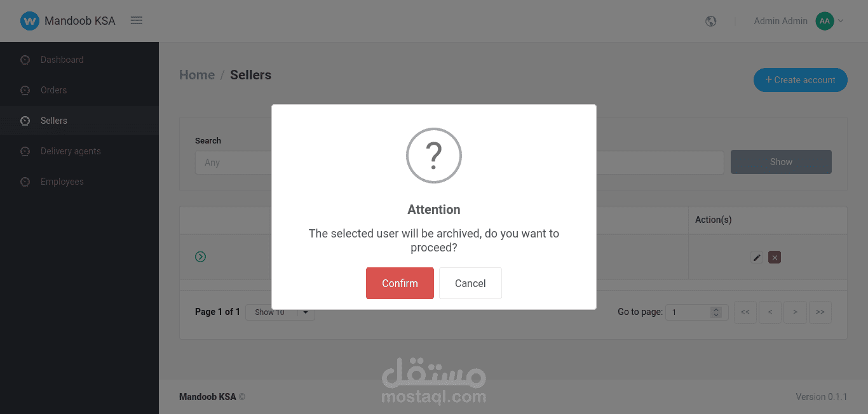
Task: Cancel the archive dialog
Action: coord(470,283)
